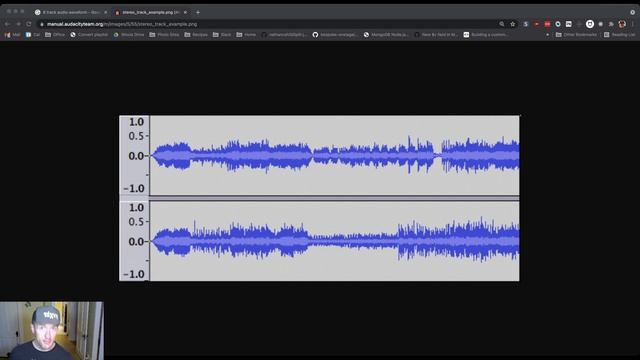Open the Reading List
This screenshot has height=360, width=640.
pos(619,35)
